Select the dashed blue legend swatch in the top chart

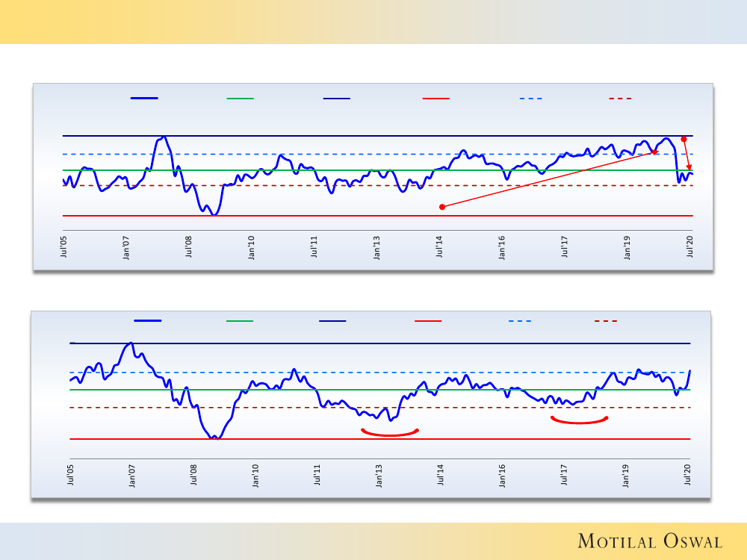[530, 98]
